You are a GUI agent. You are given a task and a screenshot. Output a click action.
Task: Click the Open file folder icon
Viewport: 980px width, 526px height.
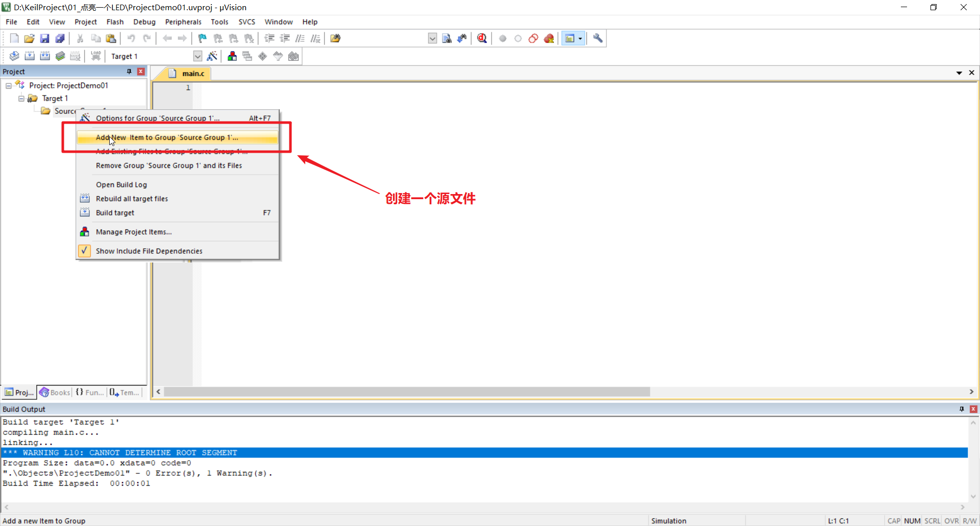[30, 38]
